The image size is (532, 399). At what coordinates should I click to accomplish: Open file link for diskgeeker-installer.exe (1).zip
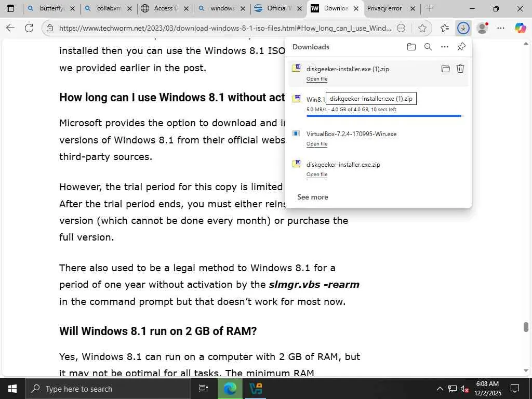click(317, 79)
